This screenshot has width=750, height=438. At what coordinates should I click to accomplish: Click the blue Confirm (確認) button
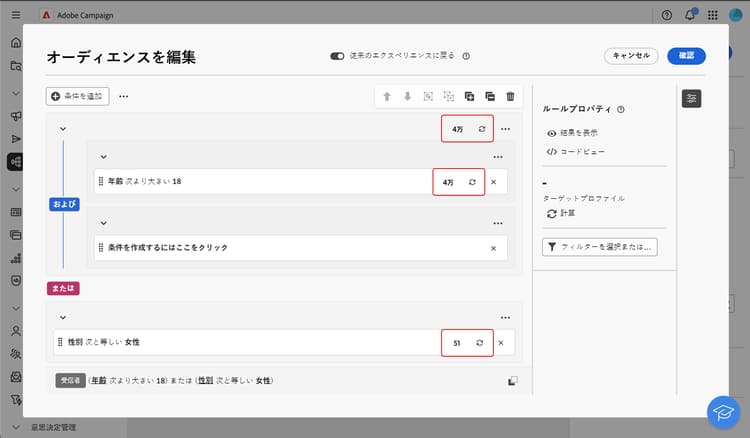(x=686, y=56)
